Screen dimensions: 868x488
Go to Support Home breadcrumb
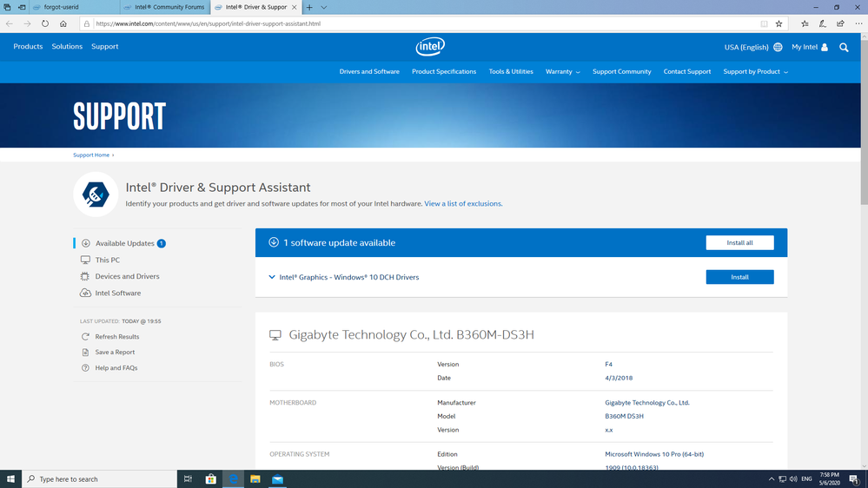[x=91, y=155]
